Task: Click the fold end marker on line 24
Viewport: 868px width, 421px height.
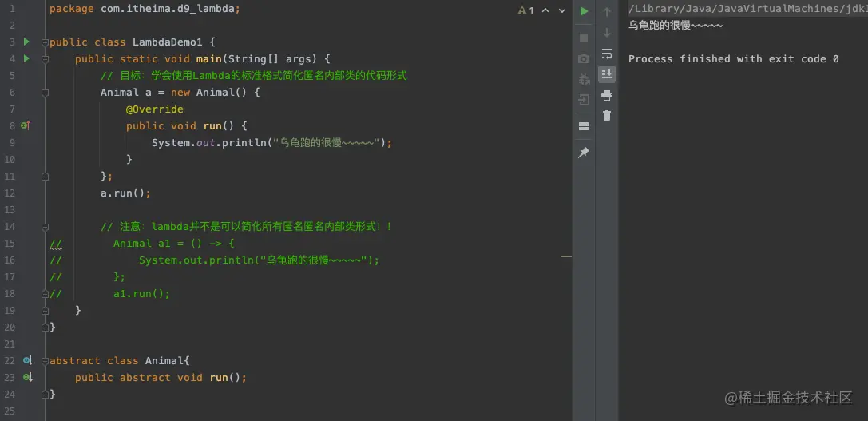Action: click(x=45, y=394)
